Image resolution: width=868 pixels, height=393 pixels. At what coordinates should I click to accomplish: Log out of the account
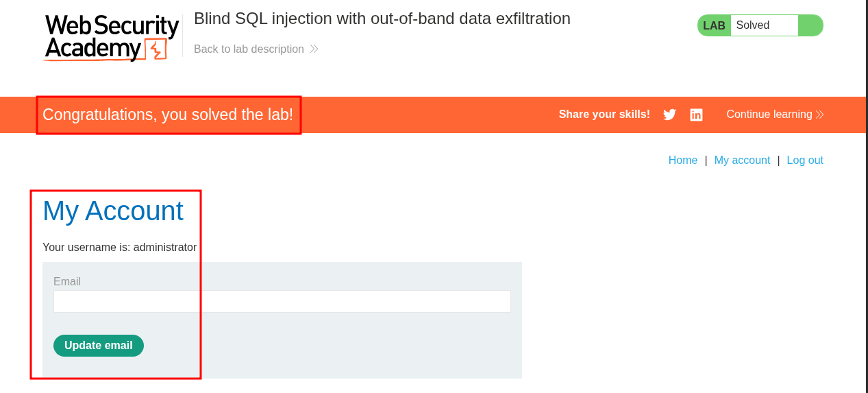(x=805, y=160)
